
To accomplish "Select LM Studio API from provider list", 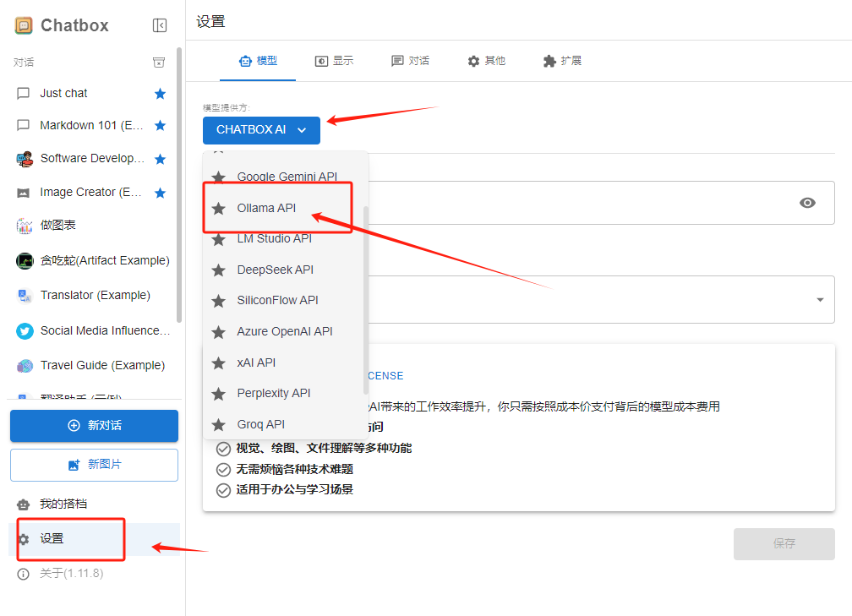I will pos(283,238).
